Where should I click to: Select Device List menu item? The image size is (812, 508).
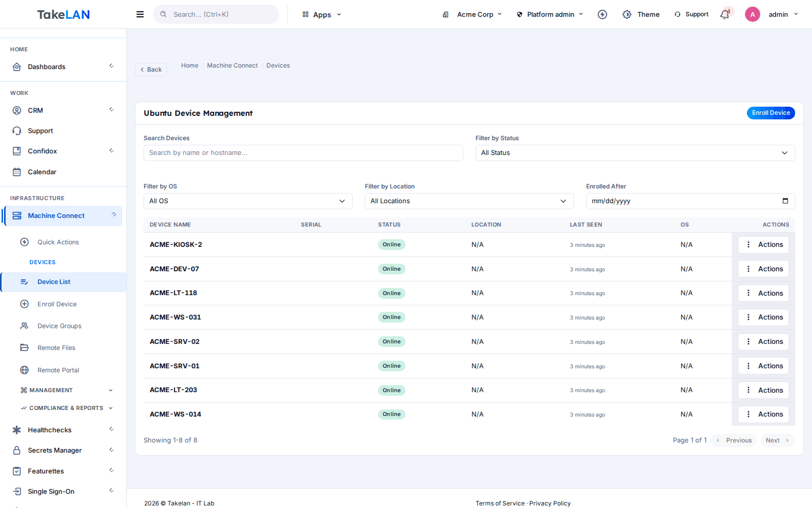(x=63, y=282)
